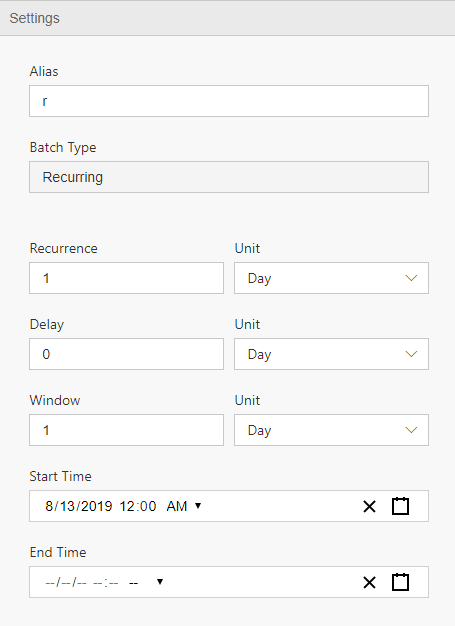Click the Recurrence label
The height and width of the screenshot is (626, 455).
(x=63, y=248)
